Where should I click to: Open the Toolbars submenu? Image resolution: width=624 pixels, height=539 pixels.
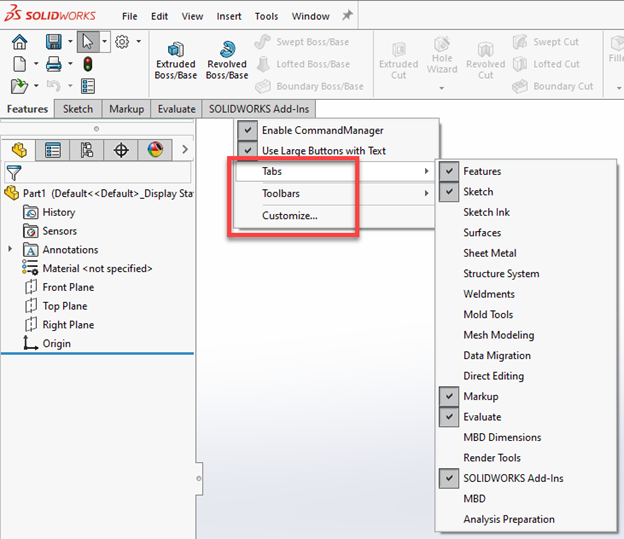pos(334,193)
